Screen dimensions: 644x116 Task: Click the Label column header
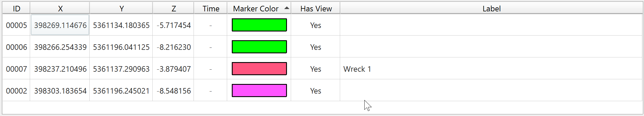click(491, 8)
